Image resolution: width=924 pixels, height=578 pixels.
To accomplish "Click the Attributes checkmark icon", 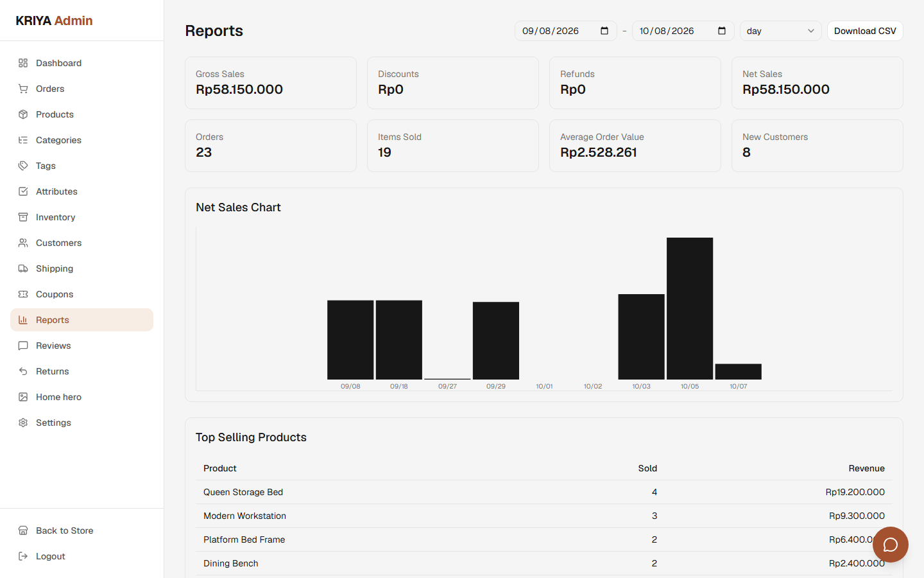I will (23, 191).
